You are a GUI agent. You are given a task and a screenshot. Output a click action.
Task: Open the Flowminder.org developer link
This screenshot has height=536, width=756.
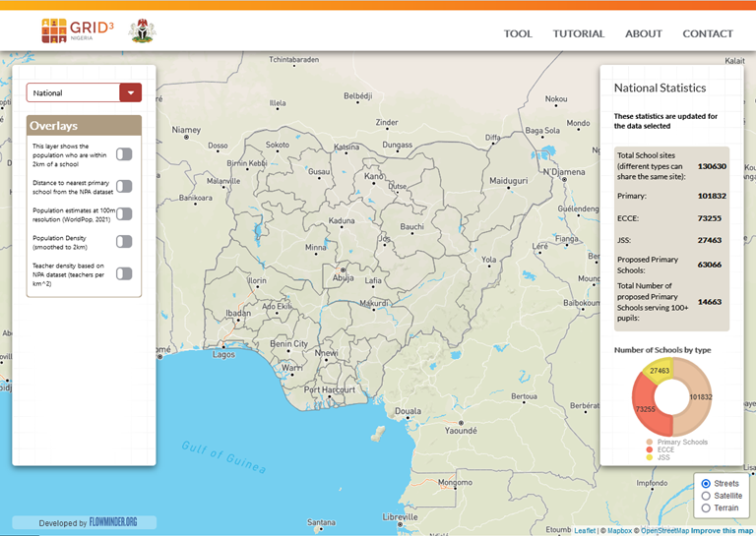(x=113, y=522)
